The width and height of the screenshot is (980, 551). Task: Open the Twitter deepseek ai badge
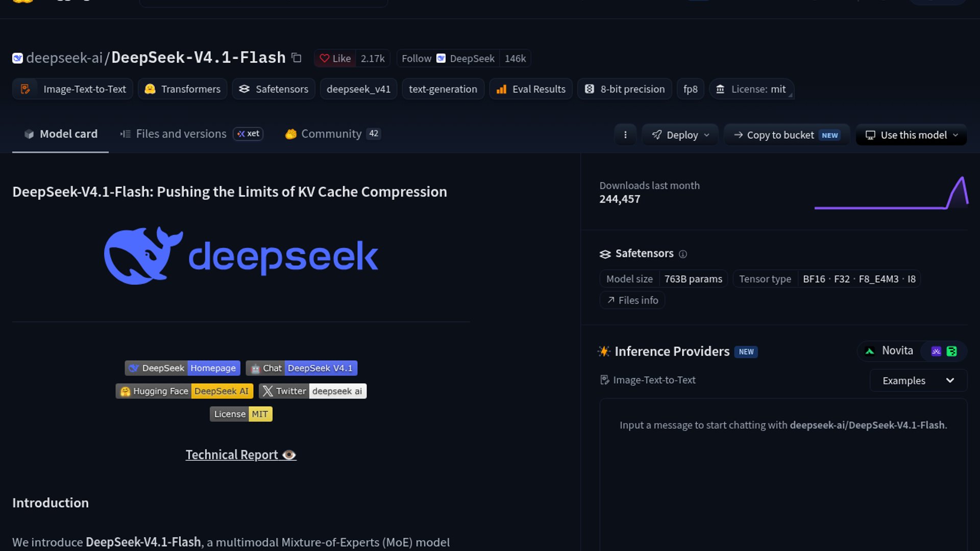[312, 391]
